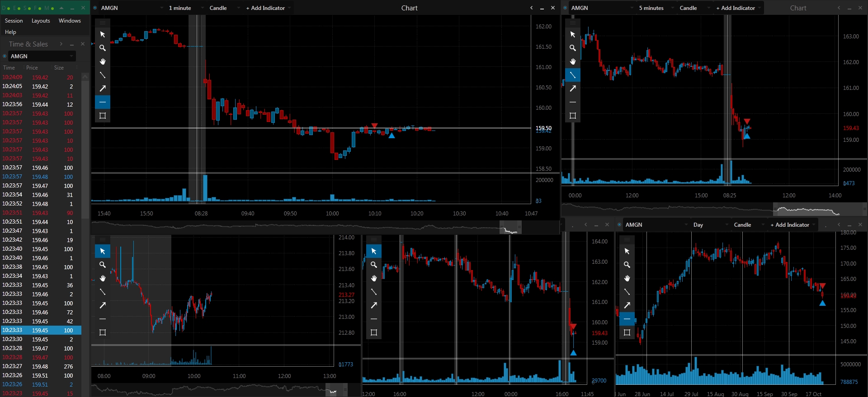Open the Layouts menu

[x=41, y=21]
